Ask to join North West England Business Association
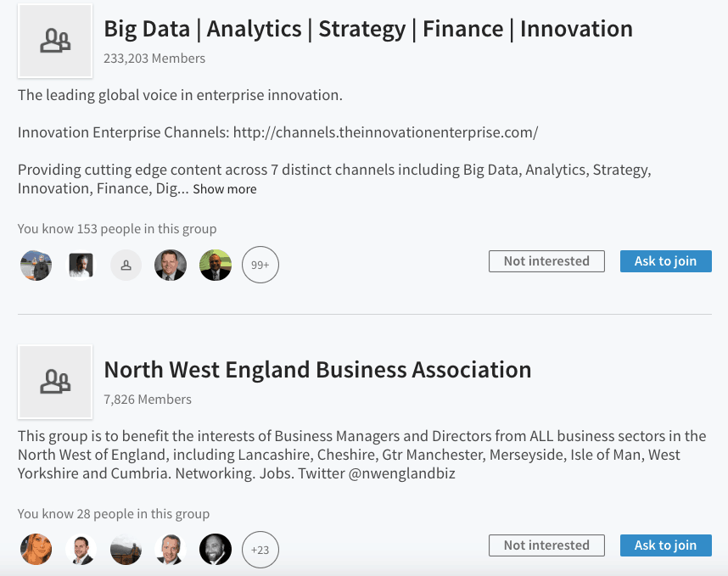This screenshot has width=728, height=576. coord(666,545)
